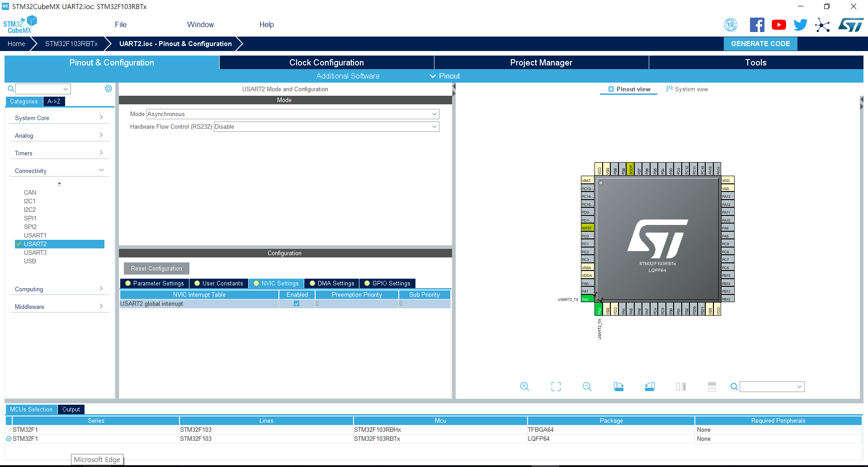
Task: Open the File menu
Action: (x=121, y=24)
